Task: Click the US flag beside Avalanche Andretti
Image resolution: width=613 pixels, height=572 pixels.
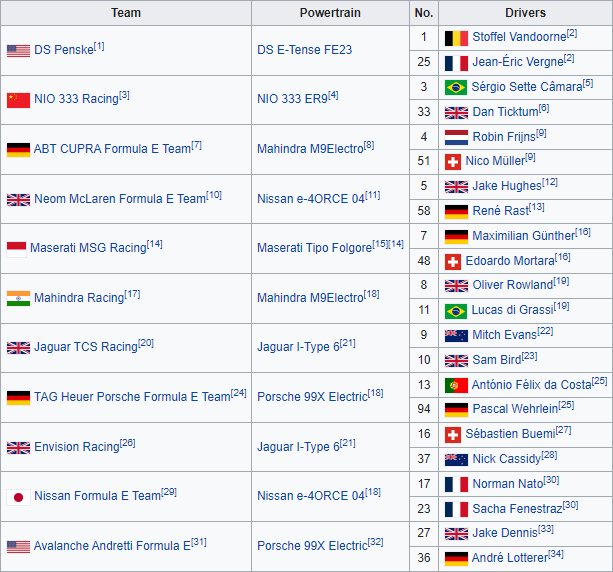Action: tap(18, 547)
